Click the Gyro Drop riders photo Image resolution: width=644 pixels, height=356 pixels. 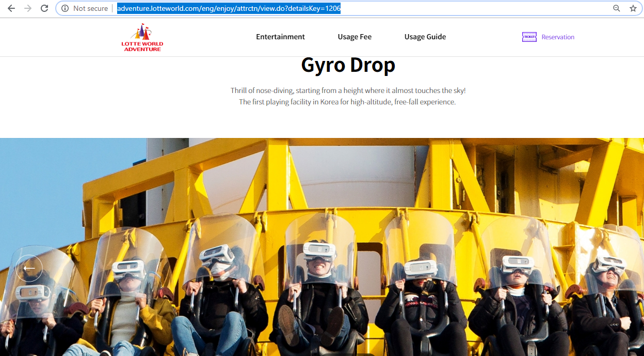(322, 247)
